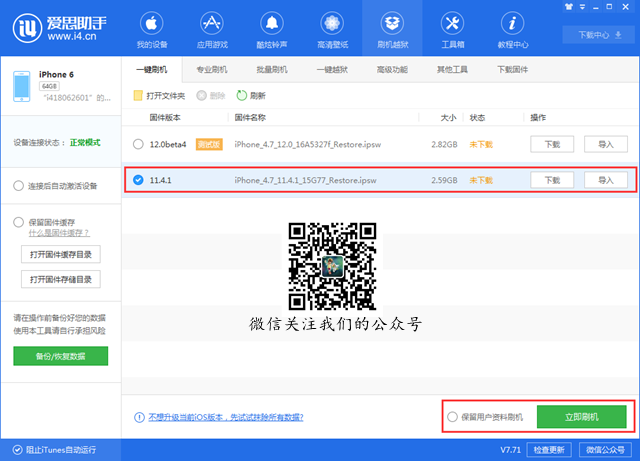Click the iPhone 6 device icon

coord(22,86)
